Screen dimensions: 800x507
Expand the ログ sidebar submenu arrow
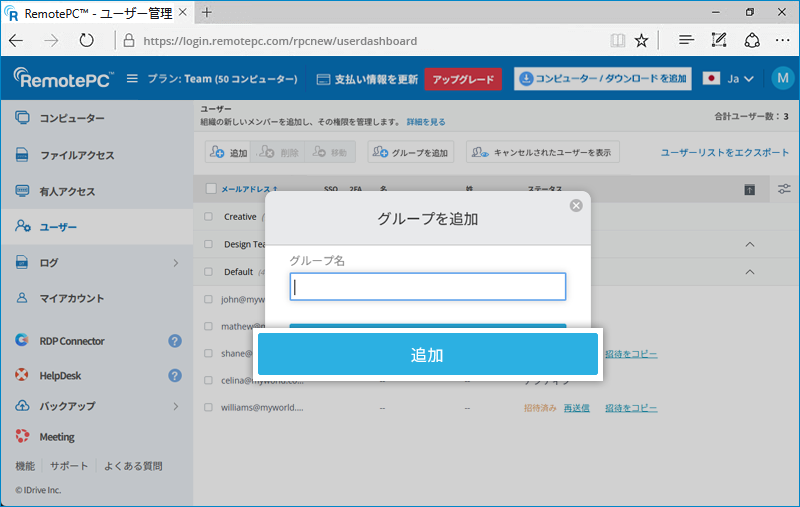tap(176, 263)
